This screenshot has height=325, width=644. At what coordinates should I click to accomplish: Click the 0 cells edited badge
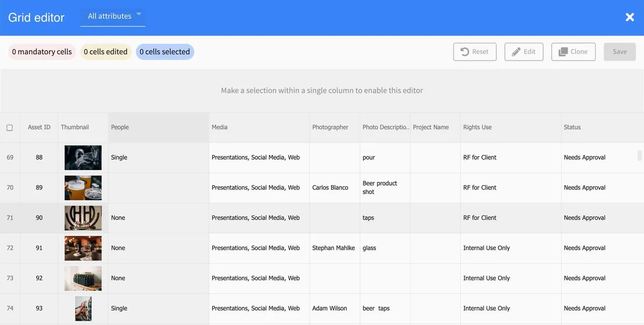click(x=106, y=52)
